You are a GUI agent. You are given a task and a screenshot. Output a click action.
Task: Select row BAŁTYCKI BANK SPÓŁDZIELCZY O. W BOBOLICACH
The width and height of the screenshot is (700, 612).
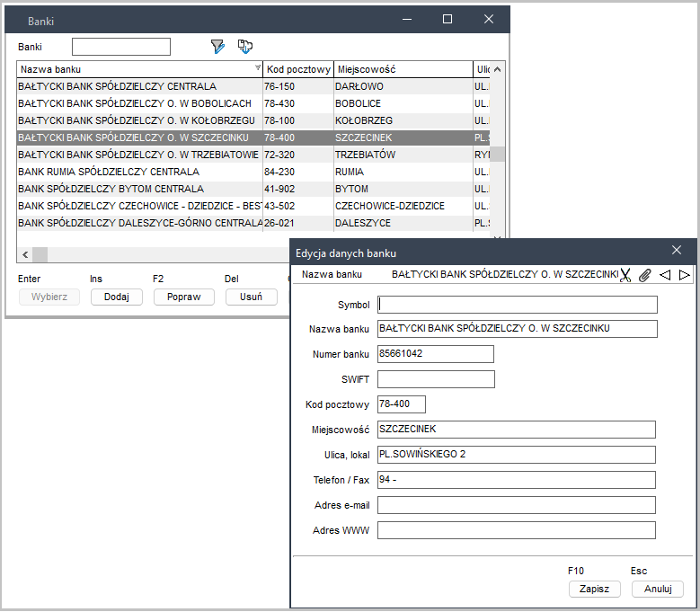tap(253, 103)
